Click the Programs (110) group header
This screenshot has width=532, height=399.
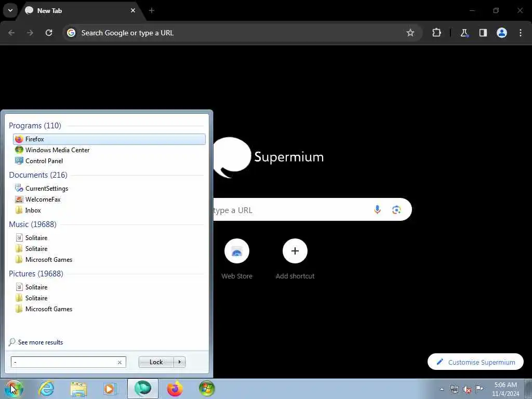coord(35,126)
